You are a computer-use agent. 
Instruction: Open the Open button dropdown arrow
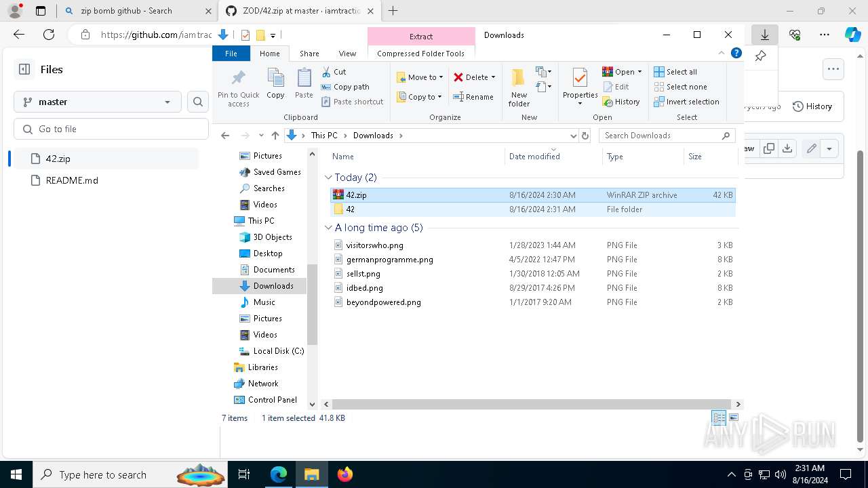(639, 72)
